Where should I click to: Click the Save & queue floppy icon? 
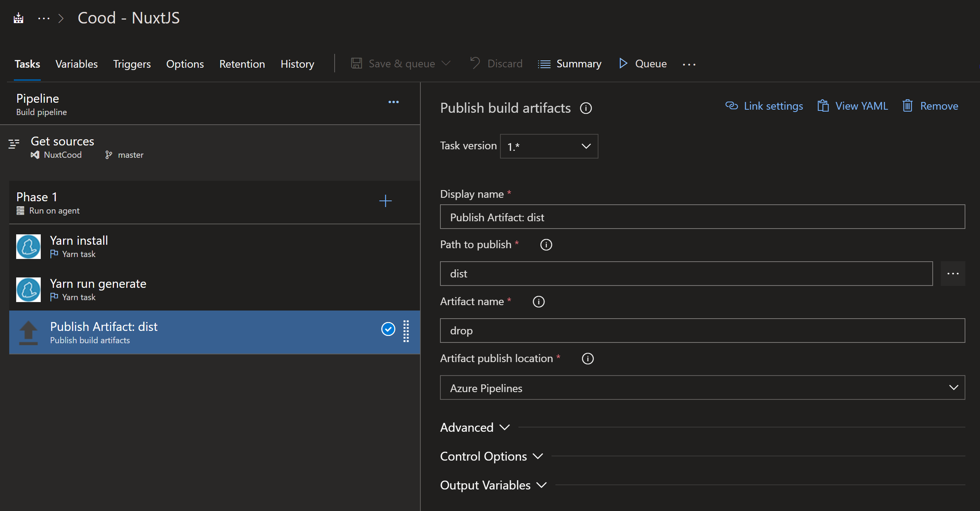(357, 63)
